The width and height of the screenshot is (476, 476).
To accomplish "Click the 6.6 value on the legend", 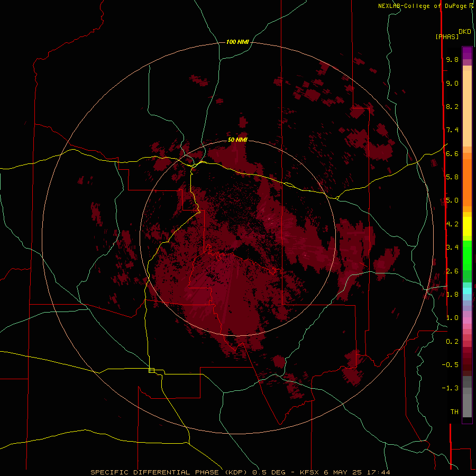I will [x=452, y=153].
